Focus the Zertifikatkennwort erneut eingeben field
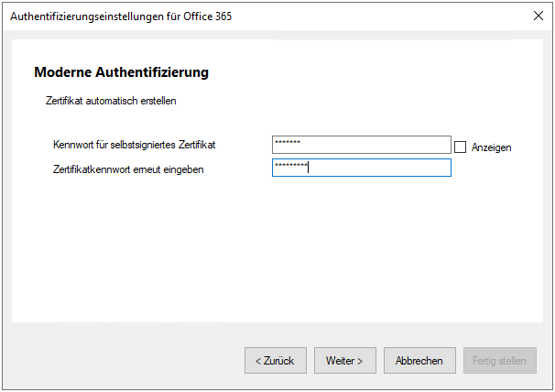 pyautogui.click(x=362, y=168)
